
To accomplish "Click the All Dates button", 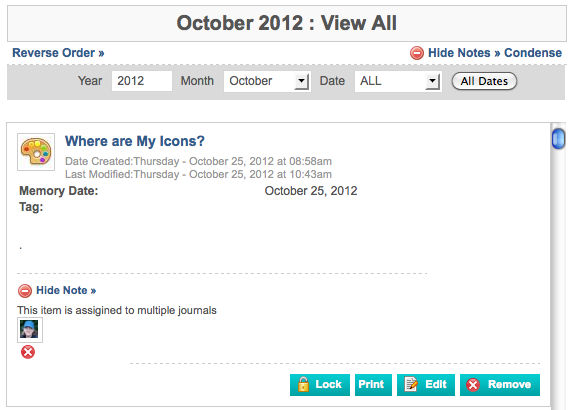I will tap(484, 81).
